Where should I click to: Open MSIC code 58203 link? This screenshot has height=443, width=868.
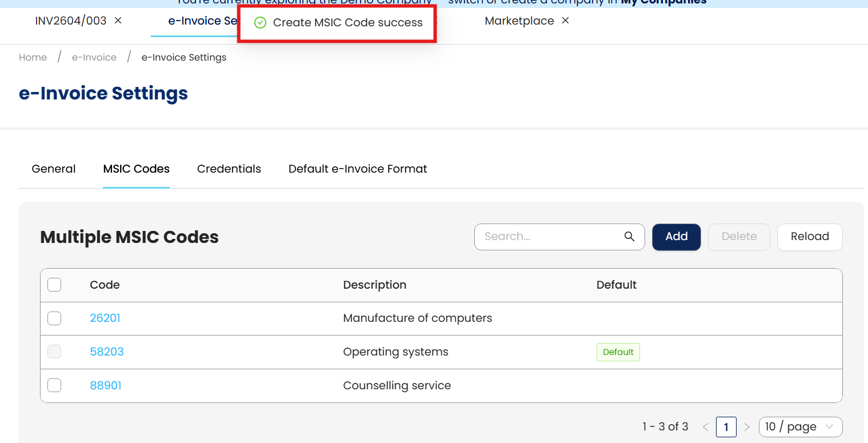pos(107,352)
